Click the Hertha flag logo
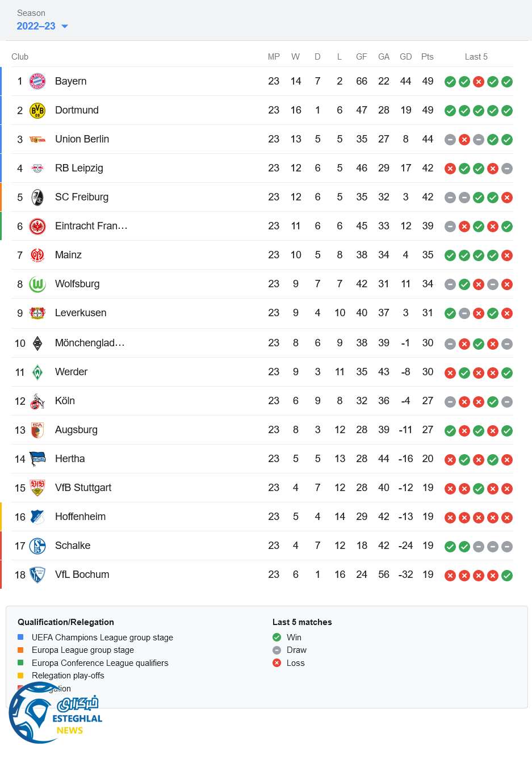Screen dimensions: 532x759 click(37, 459)
